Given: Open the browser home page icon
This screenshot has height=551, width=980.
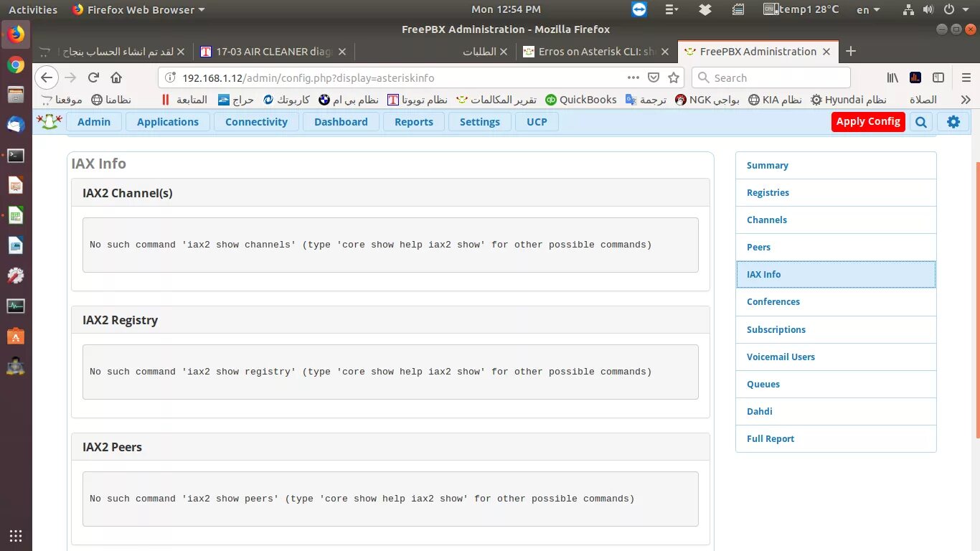Looking at the screenshot, I should [116, 77].
